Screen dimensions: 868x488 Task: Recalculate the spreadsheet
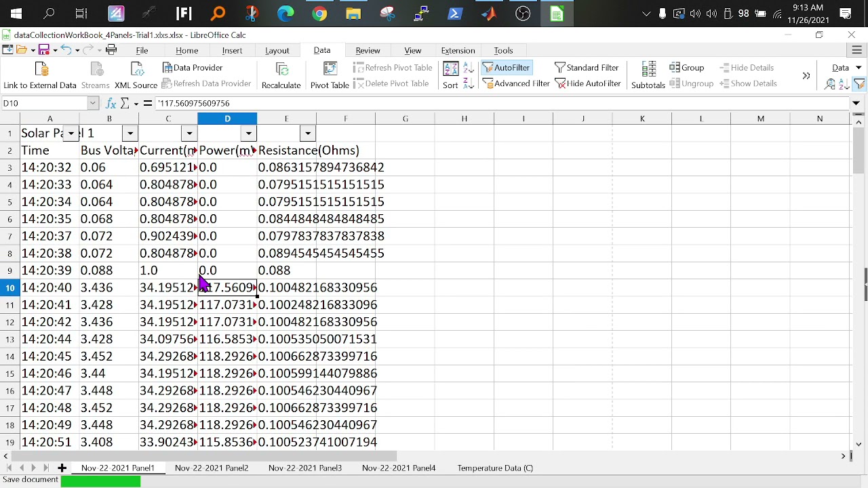(281, 76)
